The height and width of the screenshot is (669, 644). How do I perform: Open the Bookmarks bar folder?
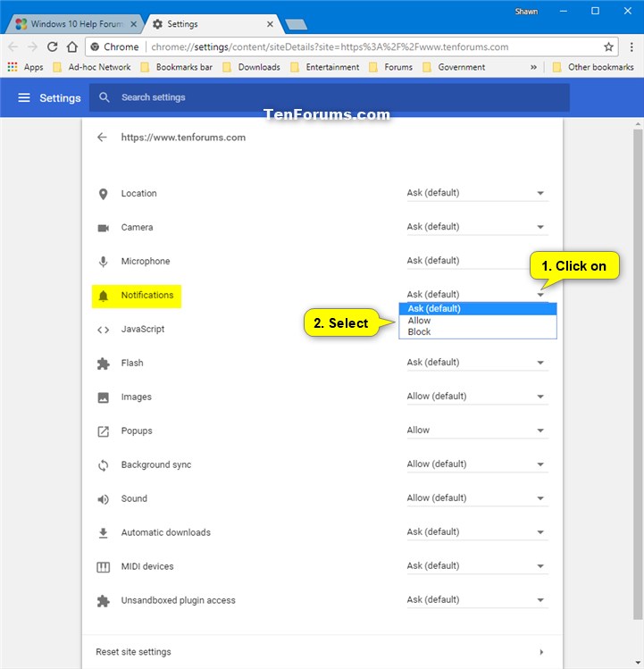click(x=176, y=67)
